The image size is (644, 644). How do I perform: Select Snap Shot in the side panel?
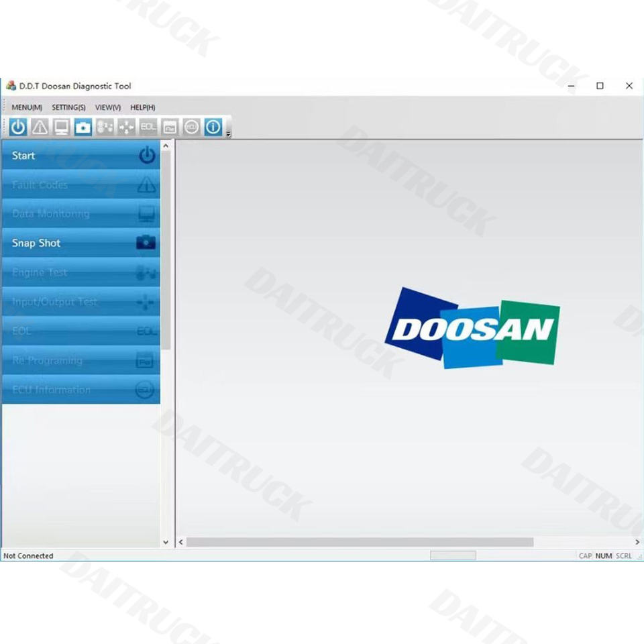pyautogui.click(x=81, y=243)
